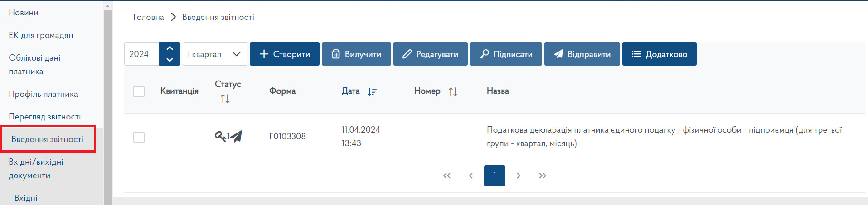The height and width of the screenshot is (205, 868).
Task: Sort by Номер column arrows
Action: (453, 92)
